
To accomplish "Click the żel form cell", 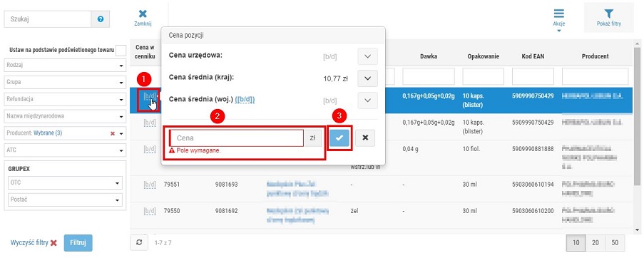I will pos(354,211).
